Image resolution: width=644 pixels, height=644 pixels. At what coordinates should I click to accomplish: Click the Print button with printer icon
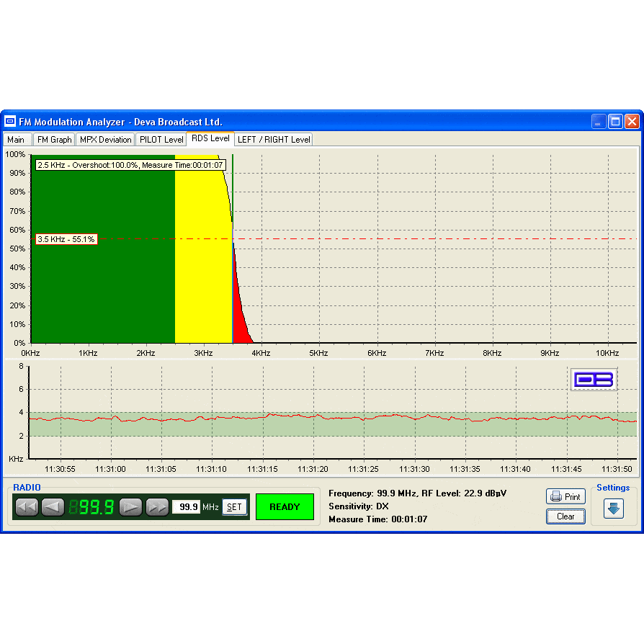pos(565,496)
